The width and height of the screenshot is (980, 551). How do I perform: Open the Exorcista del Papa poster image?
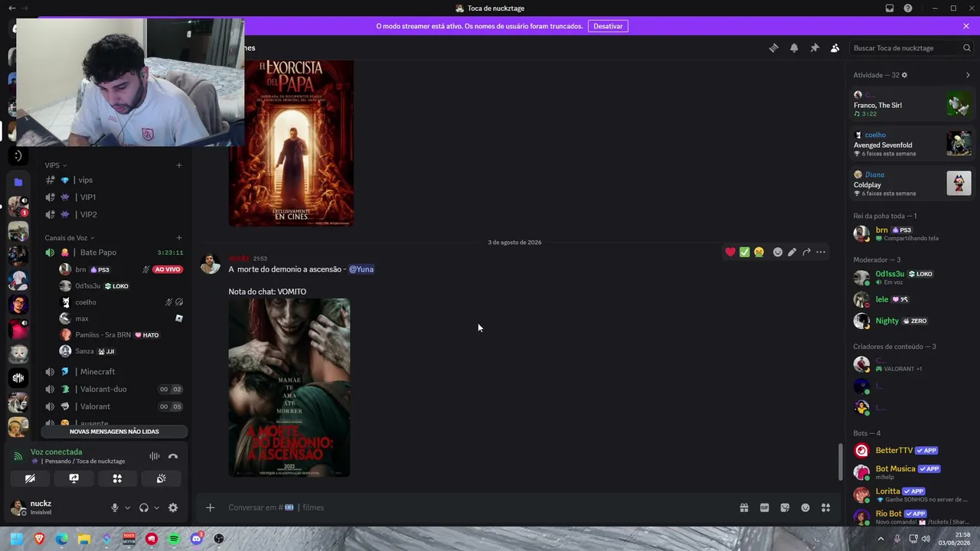(x=291, y=143)
